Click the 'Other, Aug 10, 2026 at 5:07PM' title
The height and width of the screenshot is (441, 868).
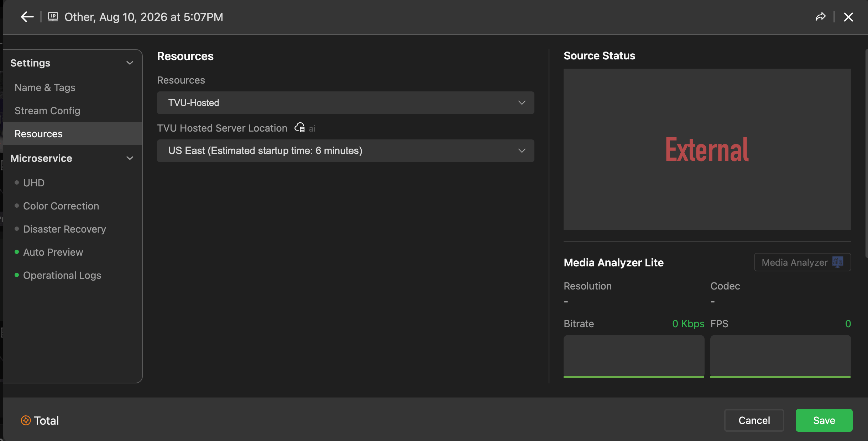(143, 17)
